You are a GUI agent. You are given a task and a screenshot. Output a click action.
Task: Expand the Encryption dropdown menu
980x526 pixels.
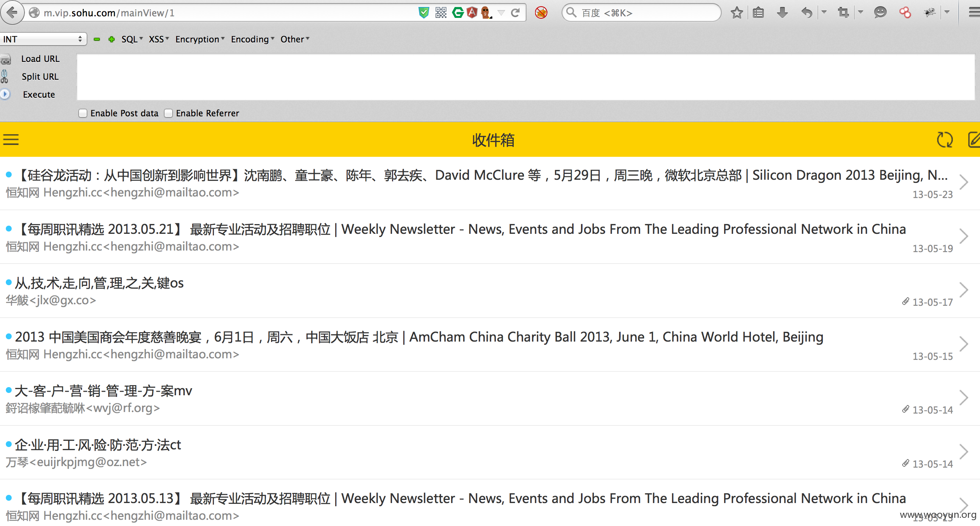[200, 39]
